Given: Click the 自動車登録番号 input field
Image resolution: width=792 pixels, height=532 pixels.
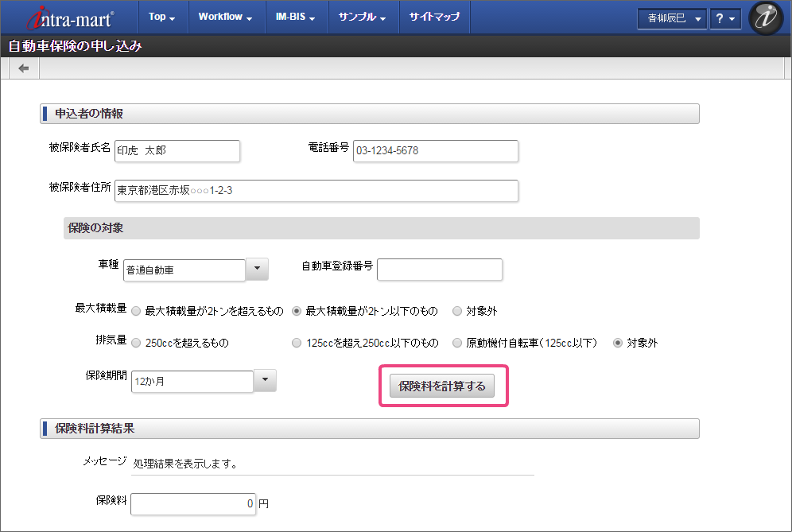Looking at the screenshot, I should point(440,270).
